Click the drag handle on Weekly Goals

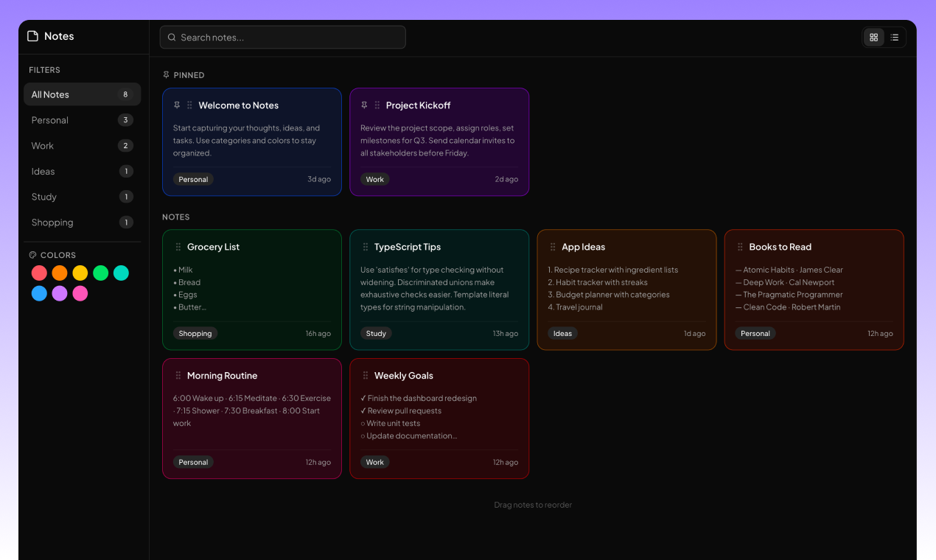point(364,375)
